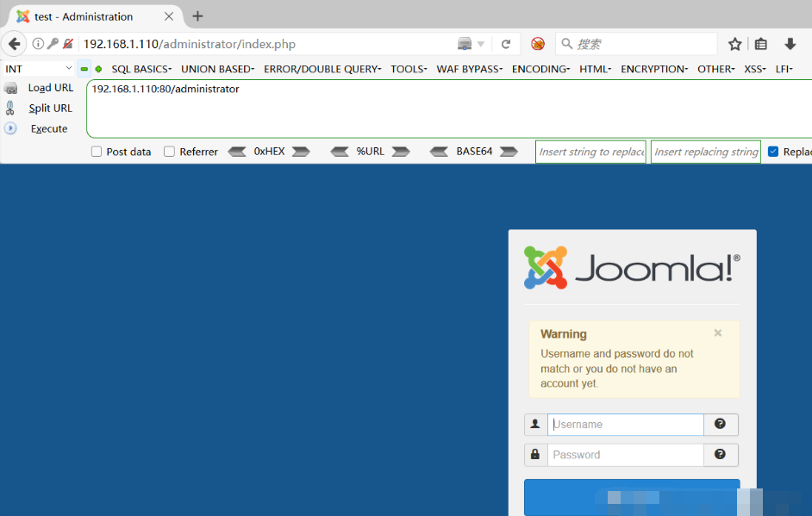Viewport: 812px width, 516px height.
Task: Expand the UNION BASED menu
Action: tap(217, 69)
